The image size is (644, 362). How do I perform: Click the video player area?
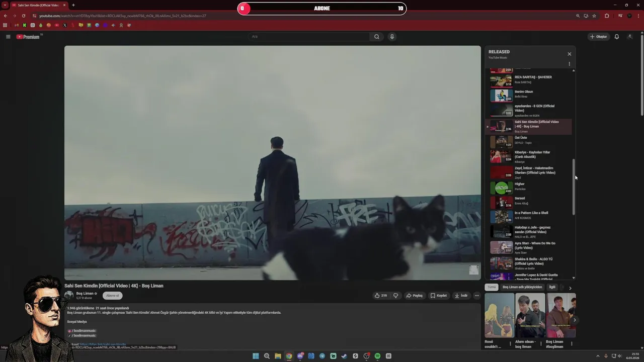coord(273,163)
